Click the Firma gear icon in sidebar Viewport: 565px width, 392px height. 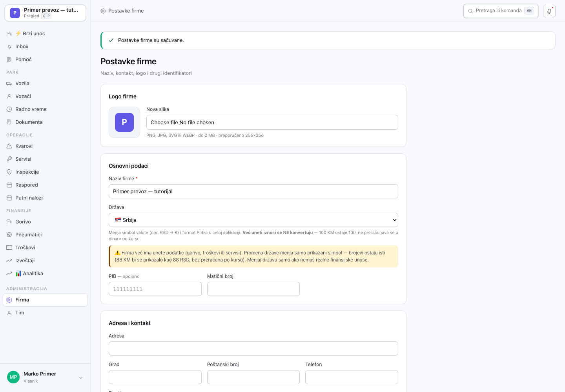(x=9, y=300)
